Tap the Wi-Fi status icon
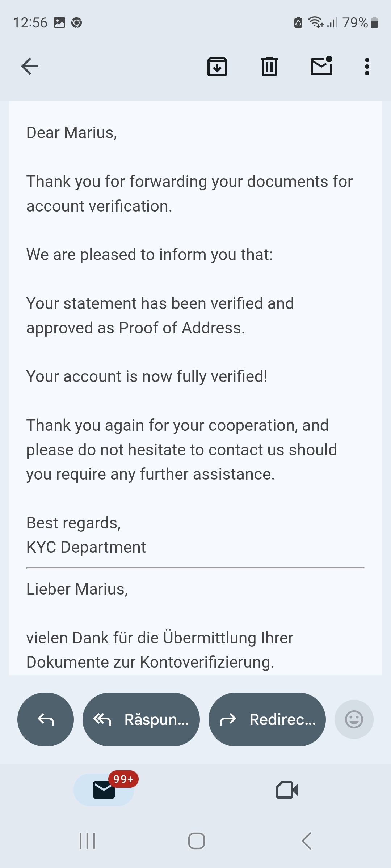 click(x=315, y=22)
